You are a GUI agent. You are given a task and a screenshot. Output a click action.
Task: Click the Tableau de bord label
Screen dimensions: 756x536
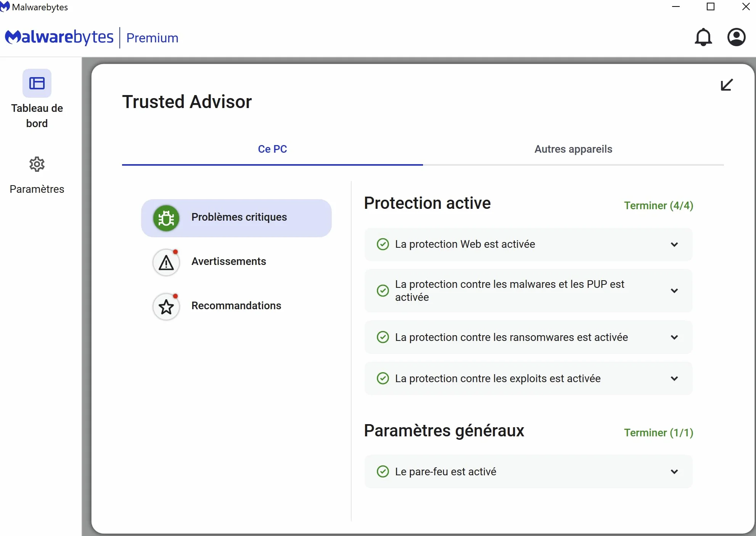point(37,116)
